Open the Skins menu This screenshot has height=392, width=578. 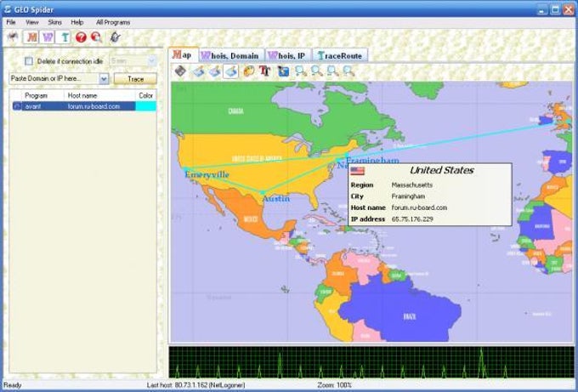point(54,22)
